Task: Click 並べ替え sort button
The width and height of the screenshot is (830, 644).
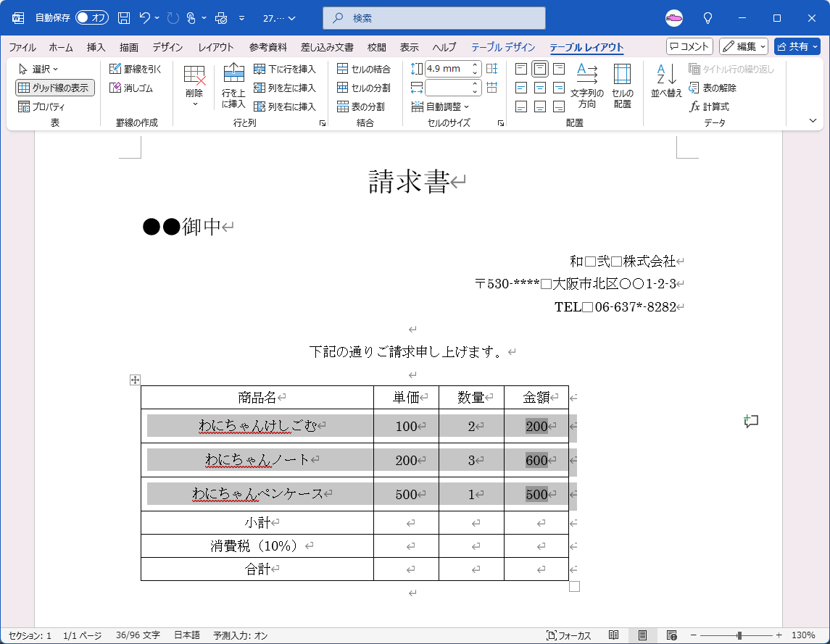Action: (666, 80)
